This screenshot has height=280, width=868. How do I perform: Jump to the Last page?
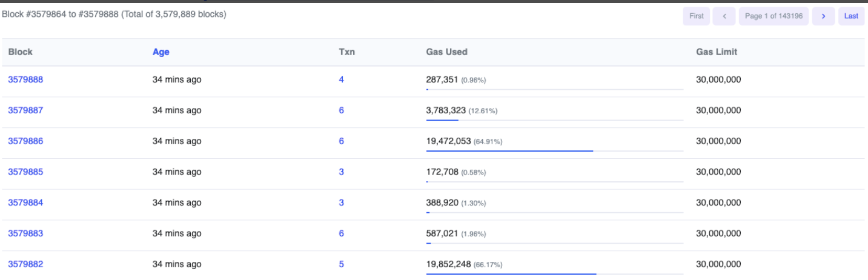point(851,16)
